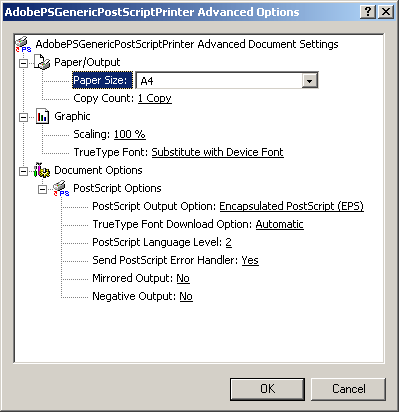The height and width of the screenshot is (412, 399).
Task: Change Send PostScript Error Handler Yes value
Action: click(x=250, y=260)
